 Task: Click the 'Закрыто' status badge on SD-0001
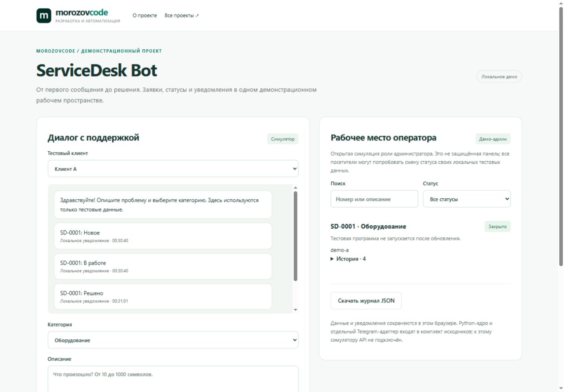click(x=498, y=226)
